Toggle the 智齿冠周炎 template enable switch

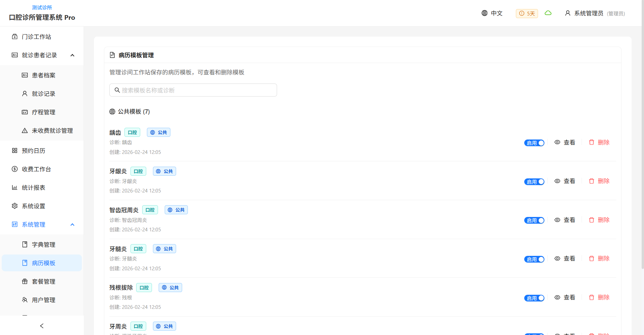point(534,220)
